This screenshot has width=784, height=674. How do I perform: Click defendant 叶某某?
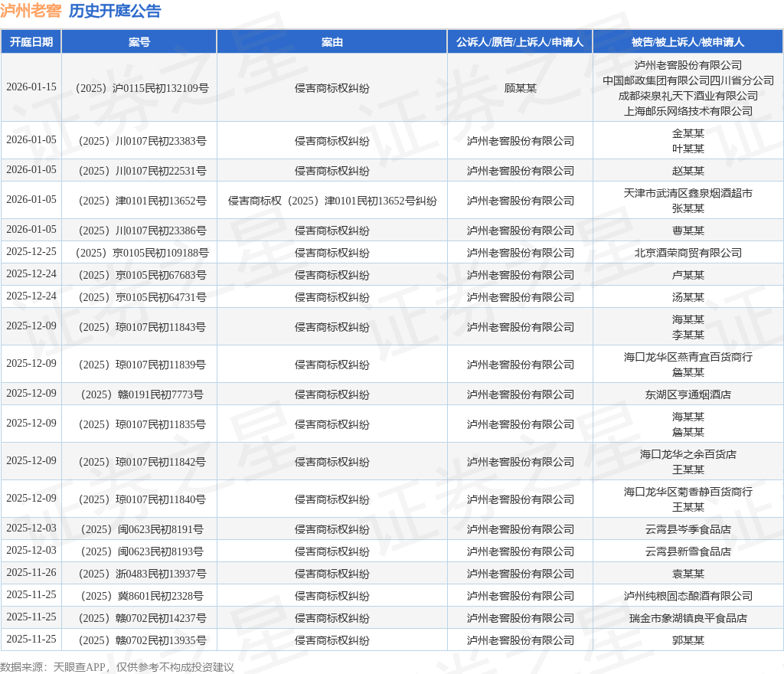pyautogui.click(x=688, y=149)
